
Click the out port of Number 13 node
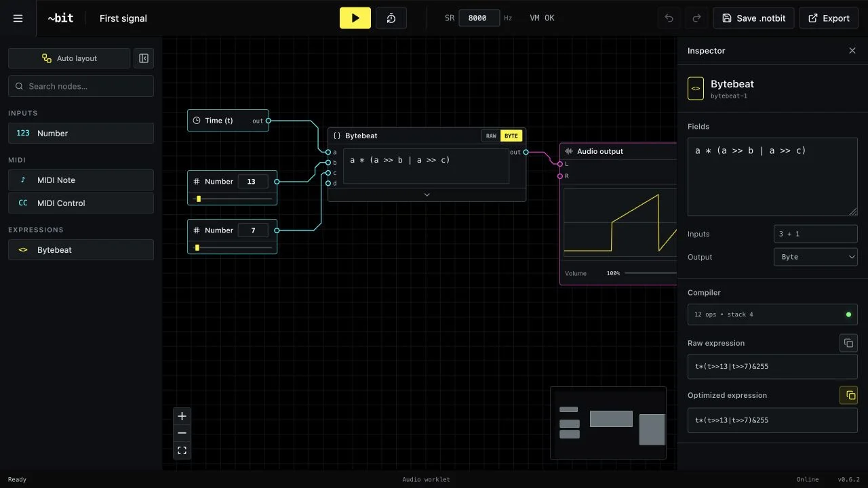click(277, 182)
